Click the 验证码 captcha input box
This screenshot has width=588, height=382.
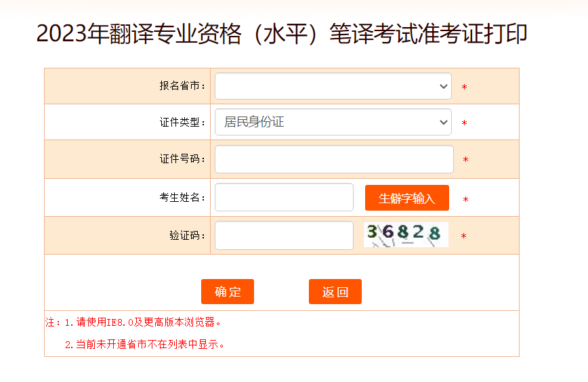(284, 236)
